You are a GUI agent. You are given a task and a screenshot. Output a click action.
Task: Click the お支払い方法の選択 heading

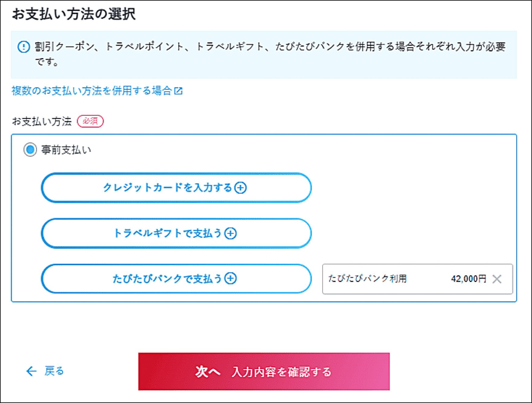click(74, 15)
